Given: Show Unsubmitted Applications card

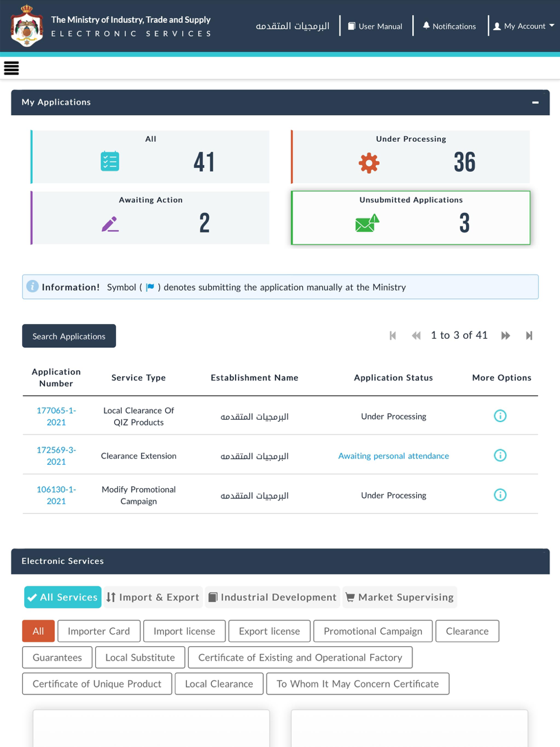Looking at the screenshot, I should (x=410, y=218).
